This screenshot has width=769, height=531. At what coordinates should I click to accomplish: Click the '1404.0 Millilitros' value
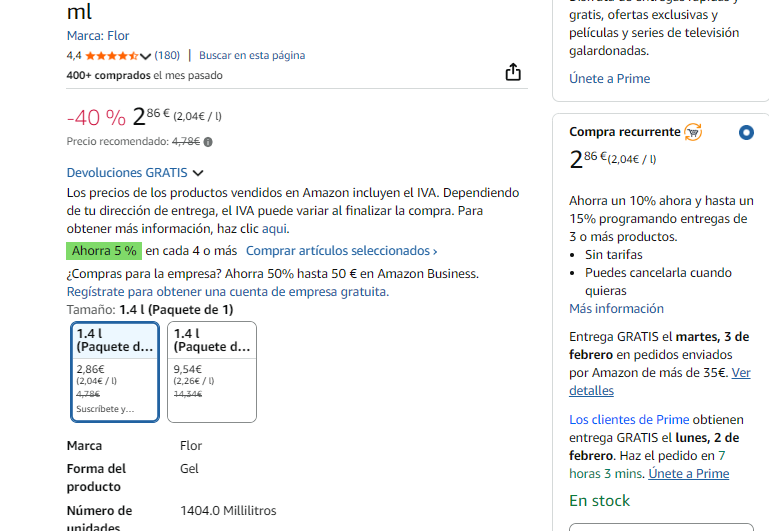228,511
